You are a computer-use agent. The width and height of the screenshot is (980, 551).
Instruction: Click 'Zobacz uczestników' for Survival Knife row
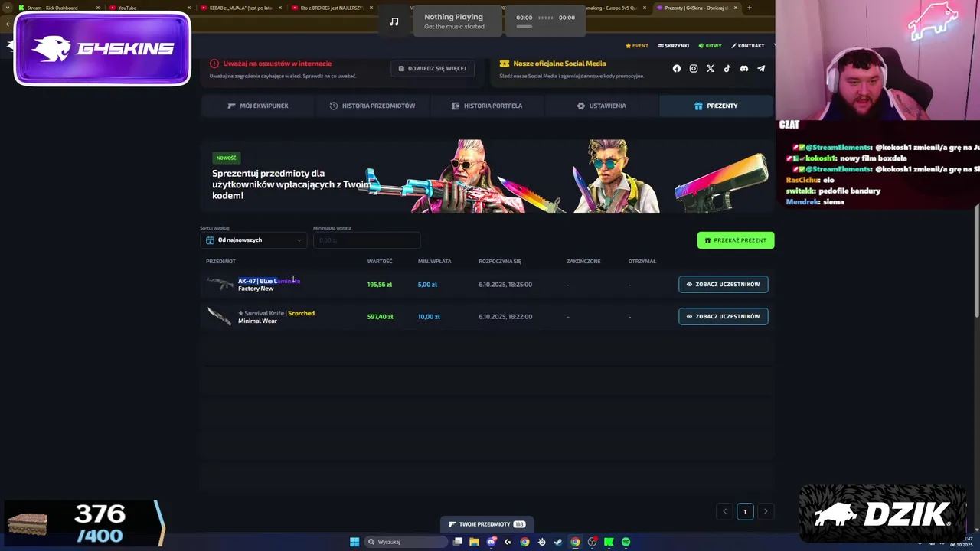click(723, 316)
